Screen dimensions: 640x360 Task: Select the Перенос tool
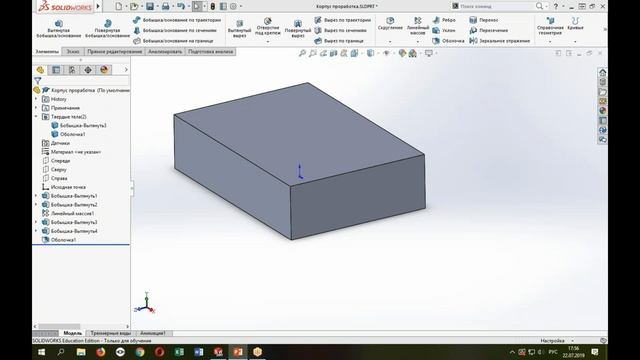tap(484, 20)
